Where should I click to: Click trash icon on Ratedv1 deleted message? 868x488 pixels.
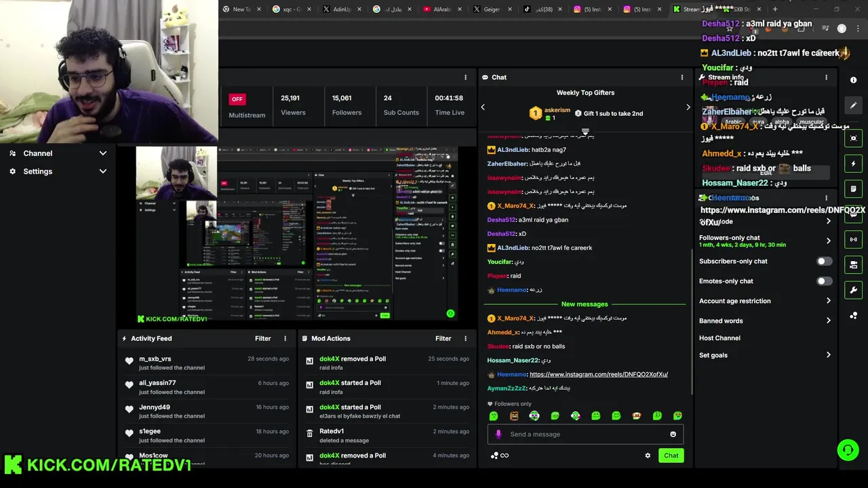pos(309,432)
